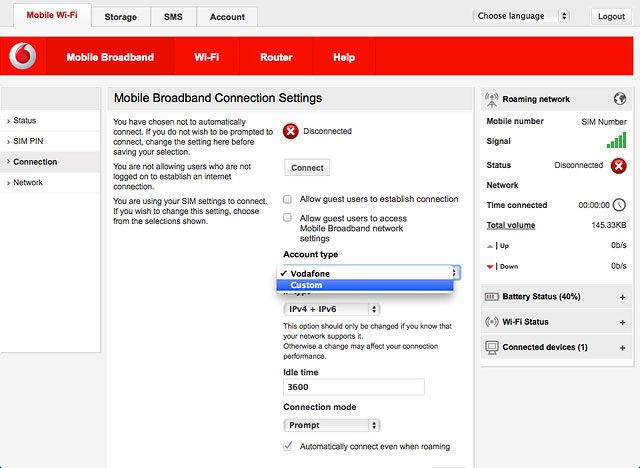
Task: Go to Status in the sidebar
Action: pos(50,121)
